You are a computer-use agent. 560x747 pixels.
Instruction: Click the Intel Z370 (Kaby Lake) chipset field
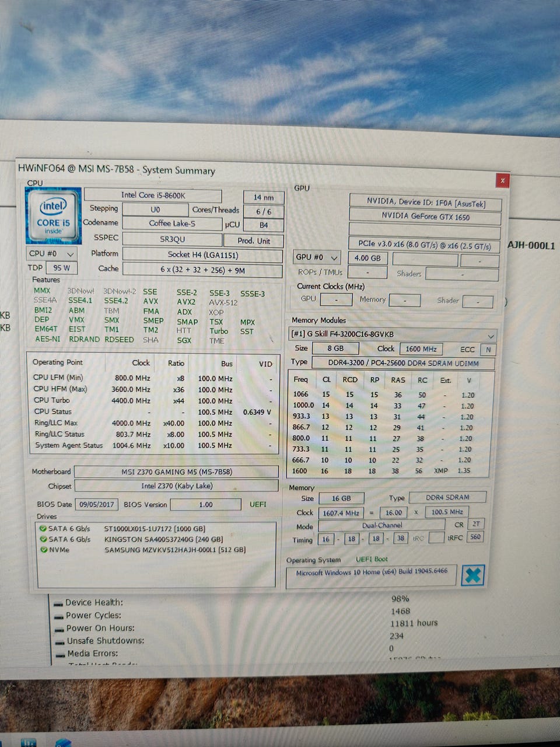[176, 486]
